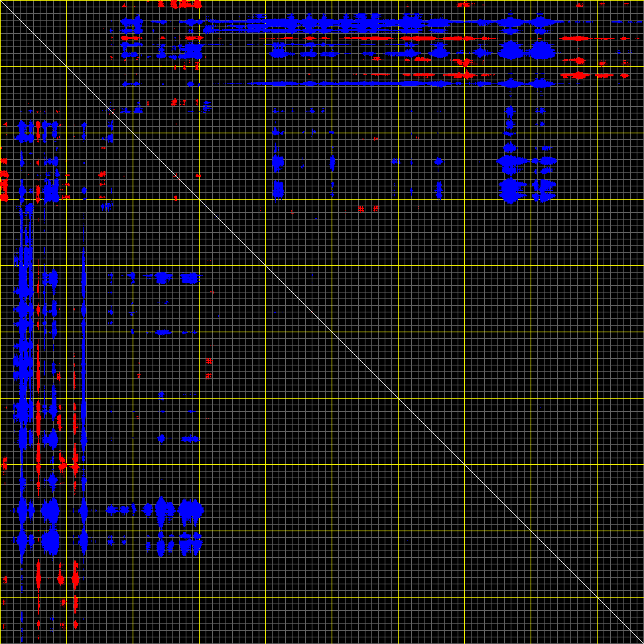Click the white diagonal line at plot center
This screenshot has width=644, height=644.
click(322, 322)
